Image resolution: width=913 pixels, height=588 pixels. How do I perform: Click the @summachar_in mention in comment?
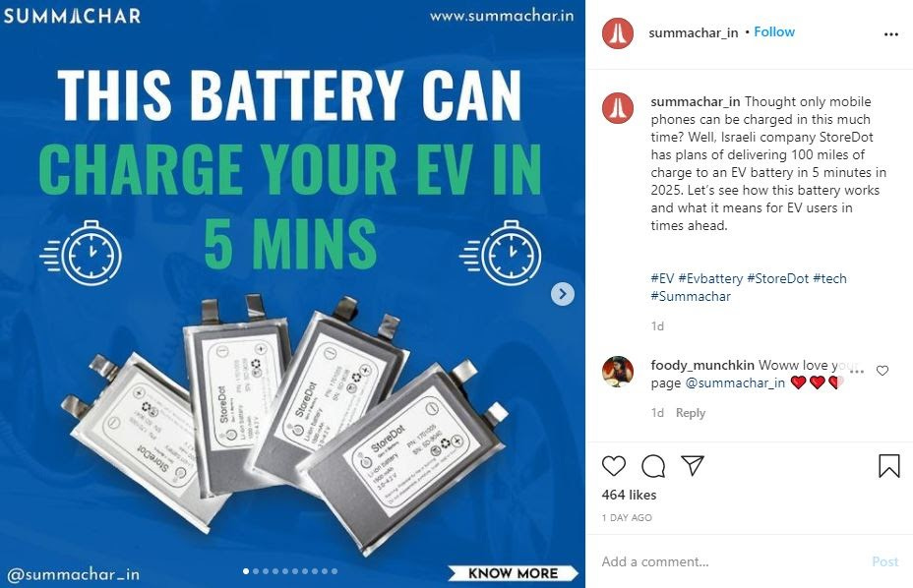click(x=735, y=383)
